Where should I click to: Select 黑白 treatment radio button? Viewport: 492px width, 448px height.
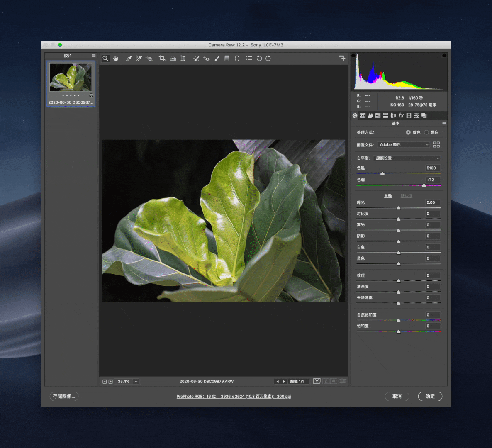[x=426, y=132]
